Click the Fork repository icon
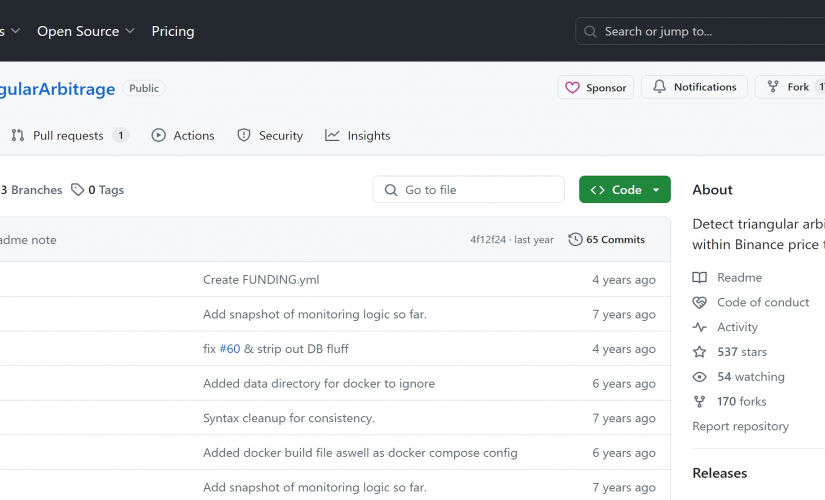825x500 pixels. pyautogui.click(x=773, y=87)
